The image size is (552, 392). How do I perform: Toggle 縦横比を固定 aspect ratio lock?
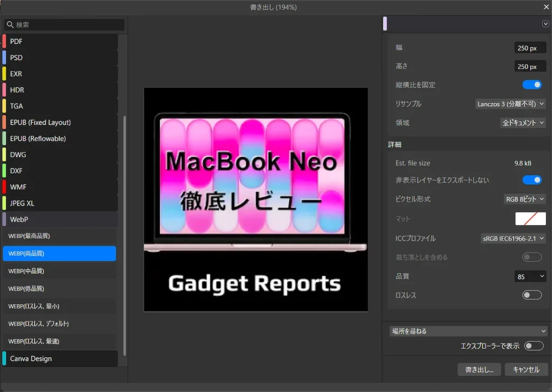coord(532,85)
